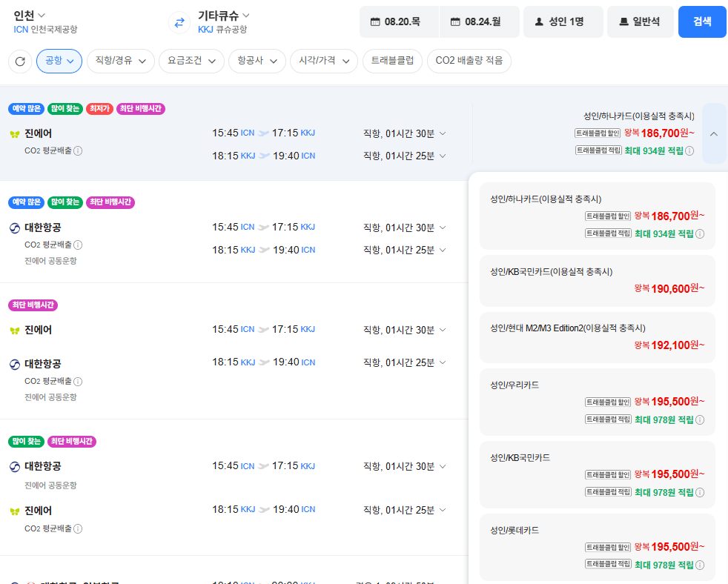Open departure date 08.20.목 calendar
Image resolution: width=728 pixels, height=584 pixels.
coord(399,21)
